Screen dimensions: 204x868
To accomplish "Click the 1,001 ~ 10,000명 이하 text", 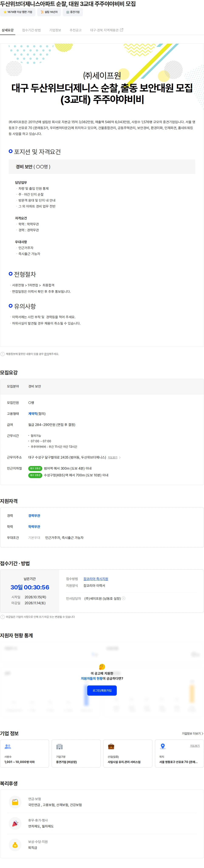I will 19,762.
